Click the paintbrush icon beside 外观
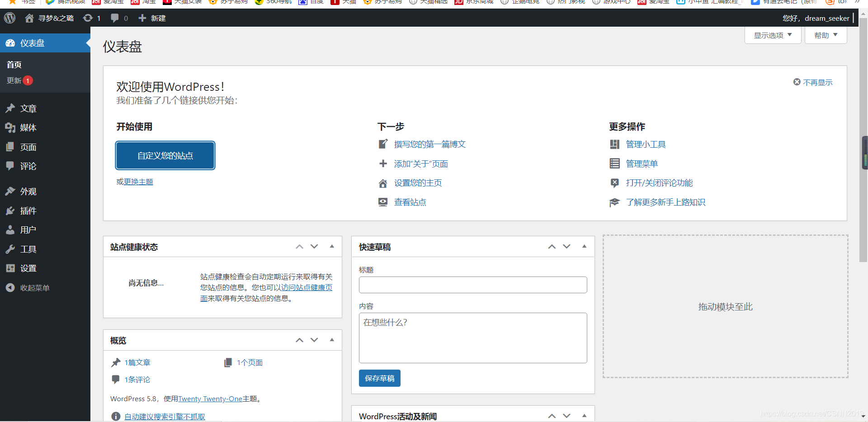This screenshot has height=422, width=868. point(10,191)
